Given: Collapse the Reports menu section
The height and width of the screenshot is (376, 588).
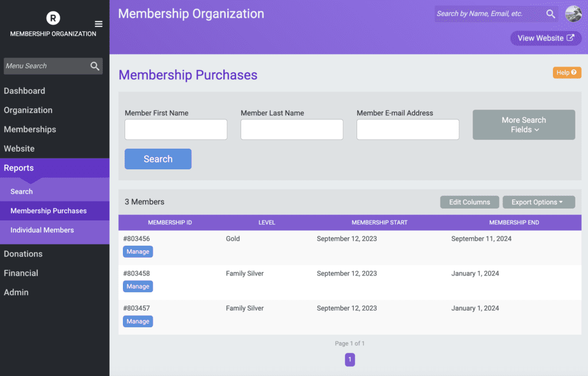Looking at the screenshot, I should click(55, 168).
